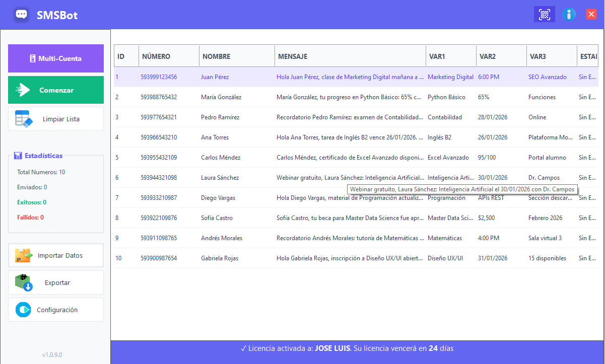Close the SMSBot window

coord(591,14)
